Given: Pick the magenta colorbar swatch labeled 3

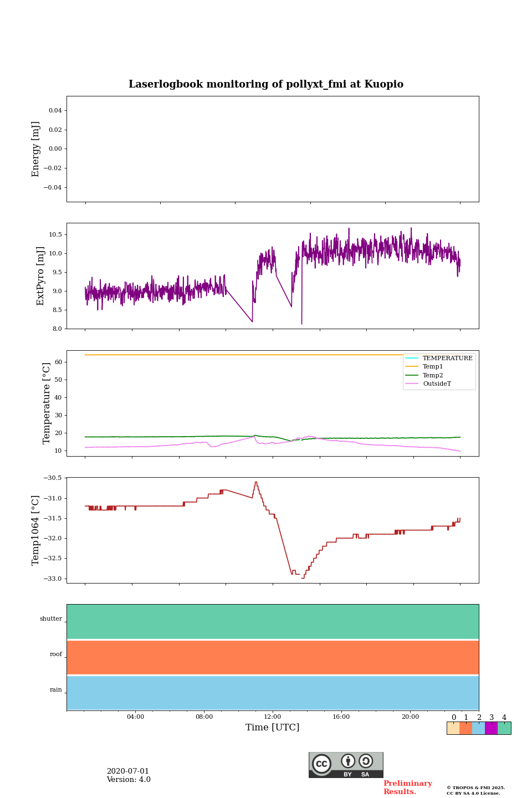Looking at the screenshot, I should pyautogui.click(x=491, y=728).
